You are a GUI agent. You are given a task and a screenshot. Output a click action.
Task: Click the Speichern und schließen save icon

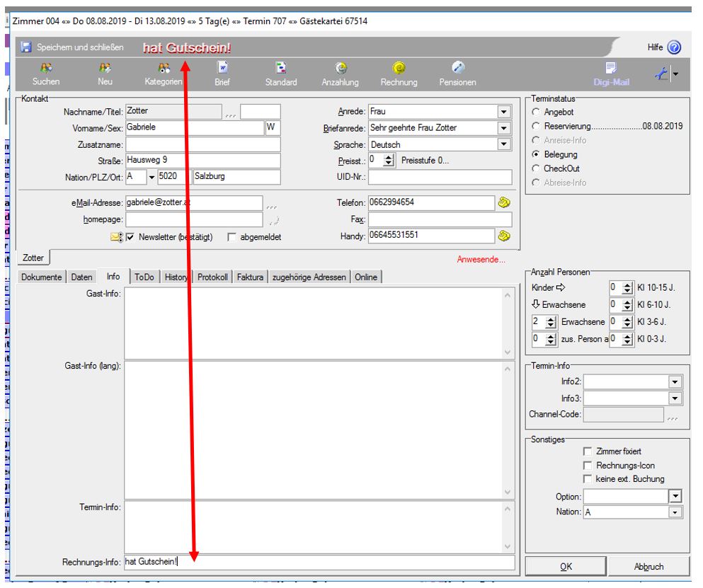tap(26, 47)
